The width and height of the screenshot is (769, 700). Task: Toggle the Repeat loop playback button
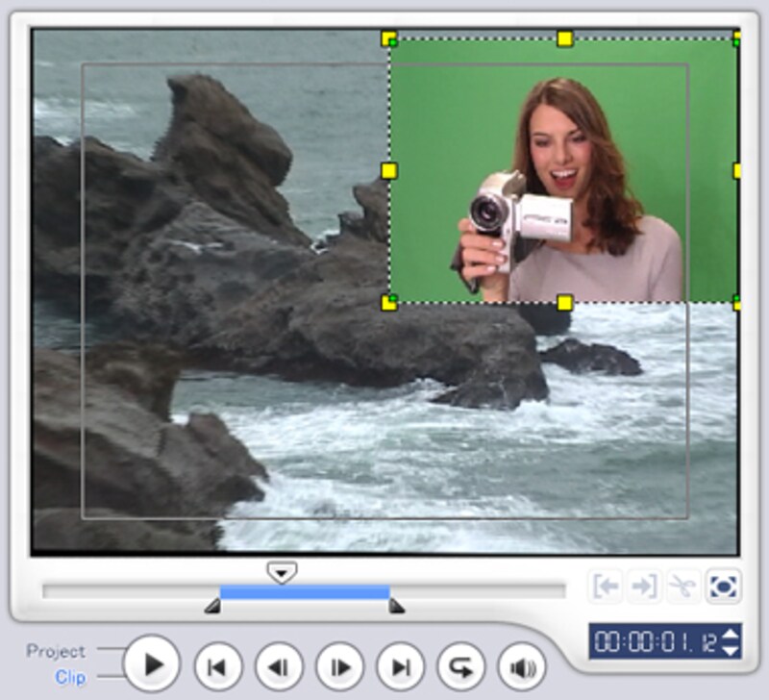pyautogui.click(x=461, y=666)
